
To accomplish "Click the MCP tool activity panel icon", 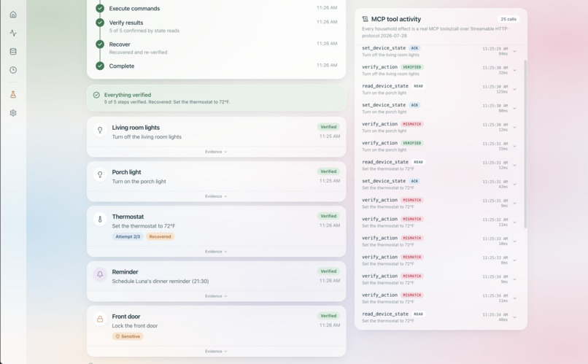I will point(365,19).
